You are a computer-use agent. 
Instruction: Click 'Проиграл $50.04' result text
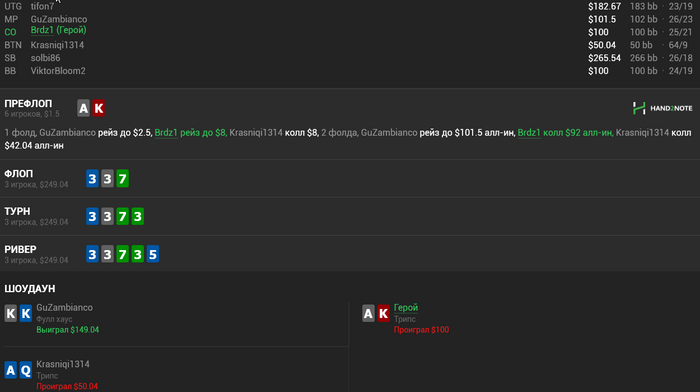pyautogui.click(x=67, y=386)
